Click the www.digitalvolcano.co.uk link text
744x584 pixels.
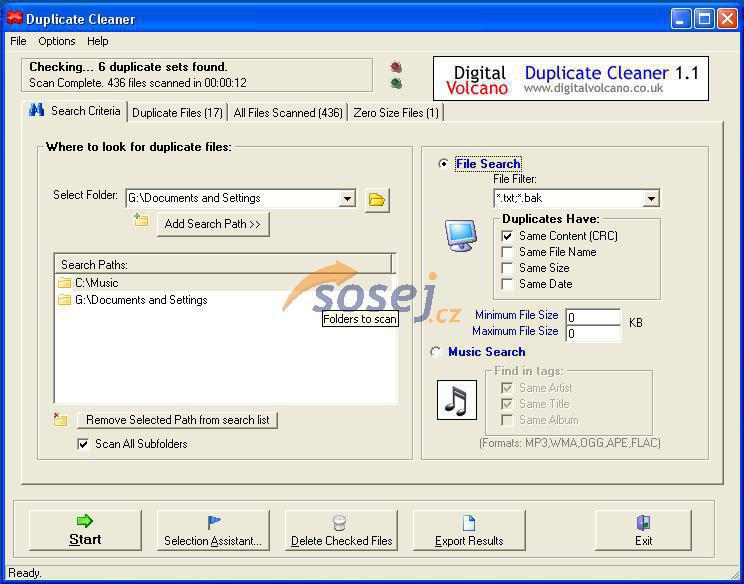pyautogui.click(x=594, y=88)
